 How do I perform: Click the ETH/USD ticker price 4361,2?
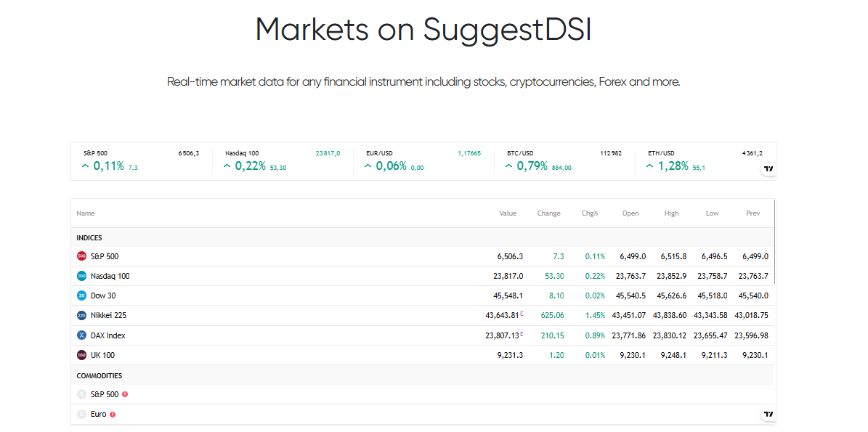tap(753, 153)
